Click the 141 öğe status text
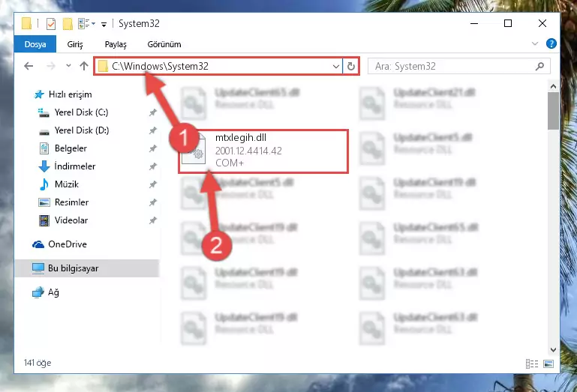The height and width of the screenshot is (392, 577). click(38, 363)
